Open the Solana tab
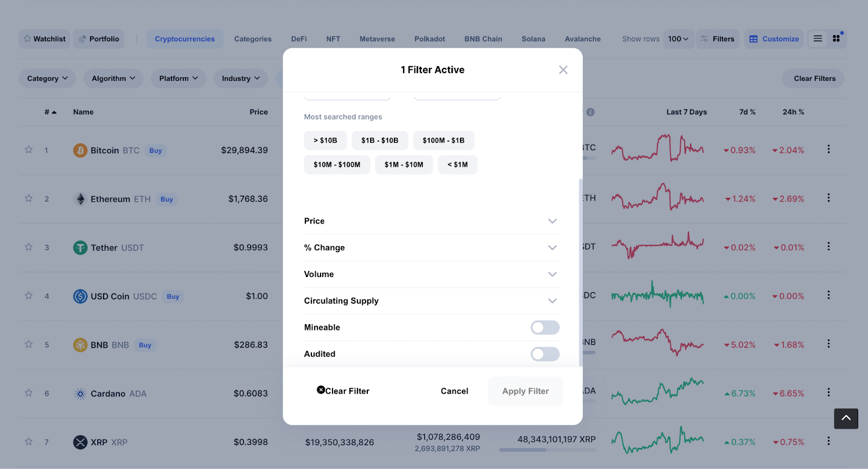868x469 pixels. tap(533, 39)
